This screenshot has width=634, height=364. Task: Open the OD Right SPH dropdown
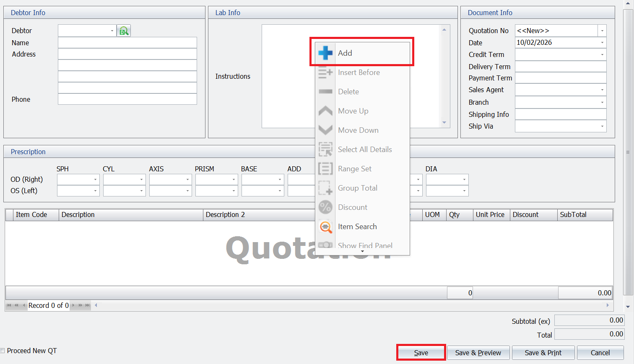95,179
